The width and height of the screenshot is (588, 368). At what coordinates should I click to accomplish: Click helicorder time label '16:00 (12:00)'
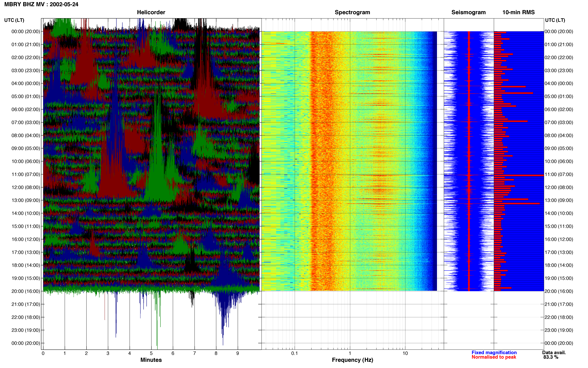(26, 239)
